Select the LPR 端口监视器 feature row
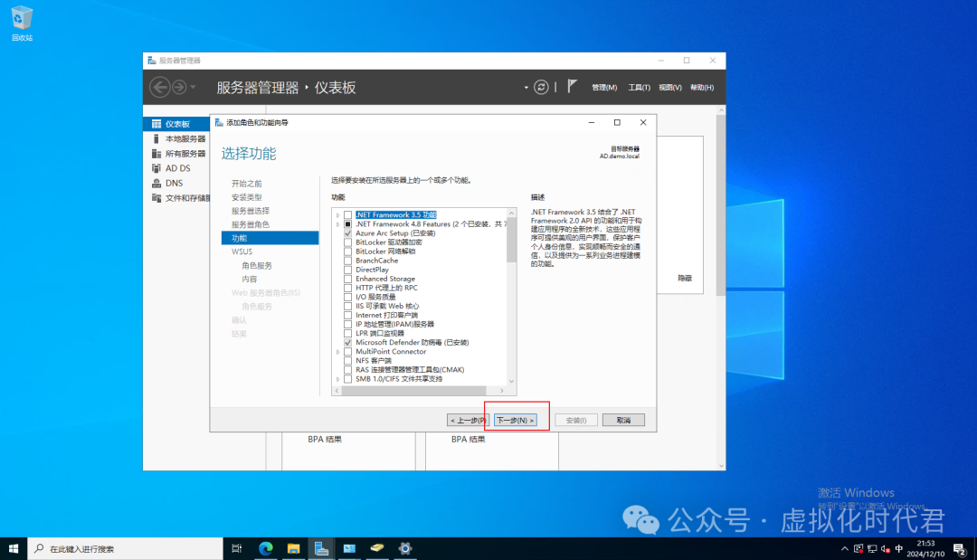Screen dimensions: 977x560 pos(379,333)
